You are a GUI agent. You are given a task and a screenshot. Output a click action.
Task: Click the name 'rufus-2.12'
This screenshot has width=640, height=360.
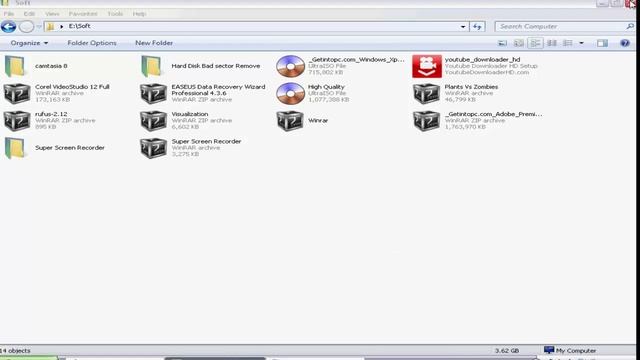(x=51, y=114)
